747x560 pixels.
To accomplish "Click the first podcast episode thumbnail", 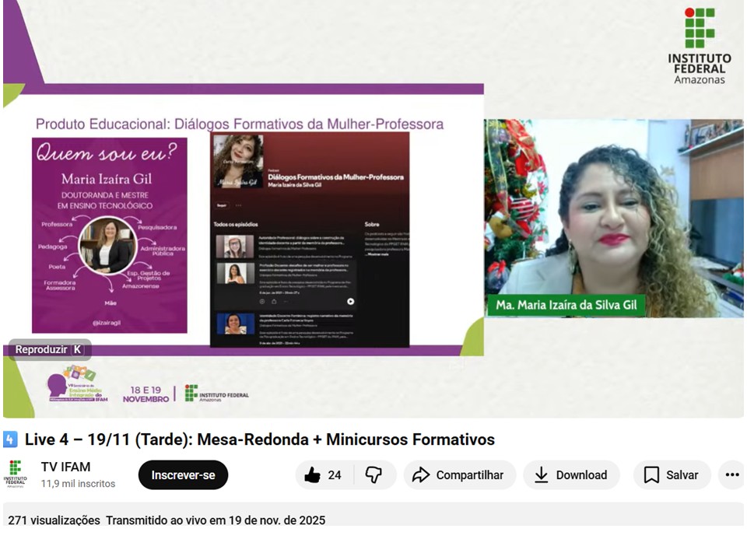I will (x=235, y=247).
